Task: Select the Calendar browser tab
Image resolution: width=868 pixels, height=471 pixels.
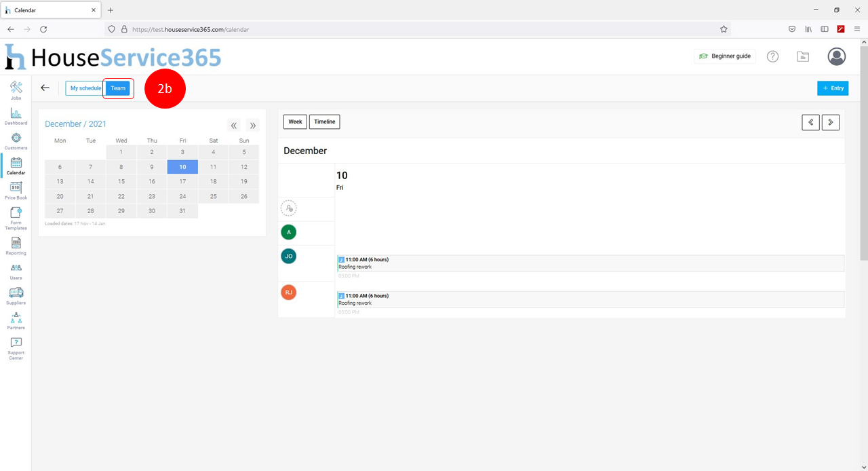Action: 51,10
